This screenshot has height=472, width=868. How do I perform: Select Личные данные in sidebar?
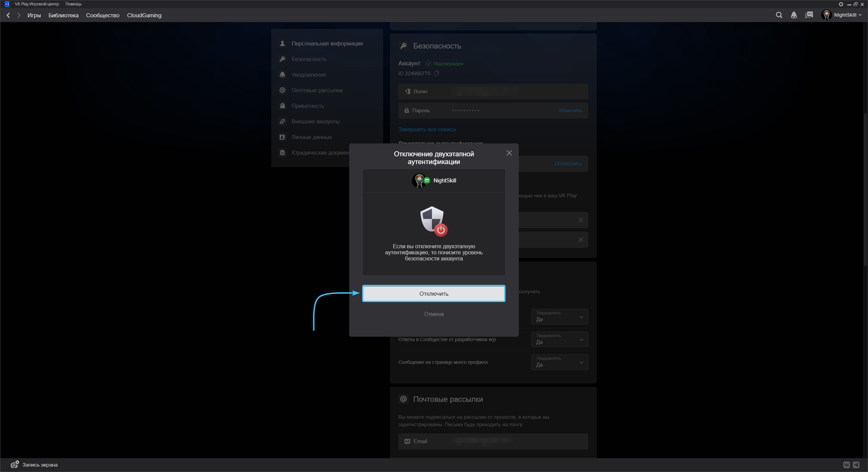coord(312,137)
